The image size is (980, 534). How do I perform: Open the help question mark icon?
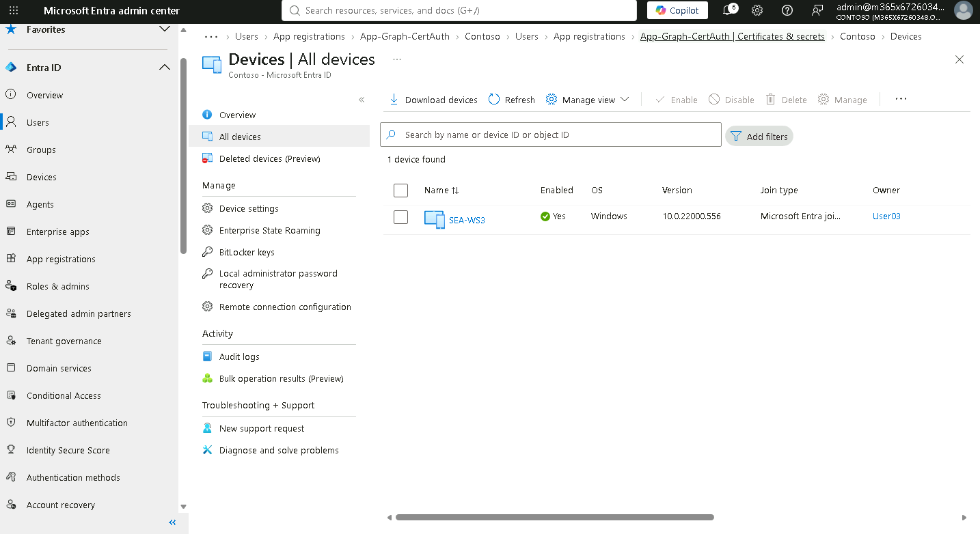[x=787, y=10]
